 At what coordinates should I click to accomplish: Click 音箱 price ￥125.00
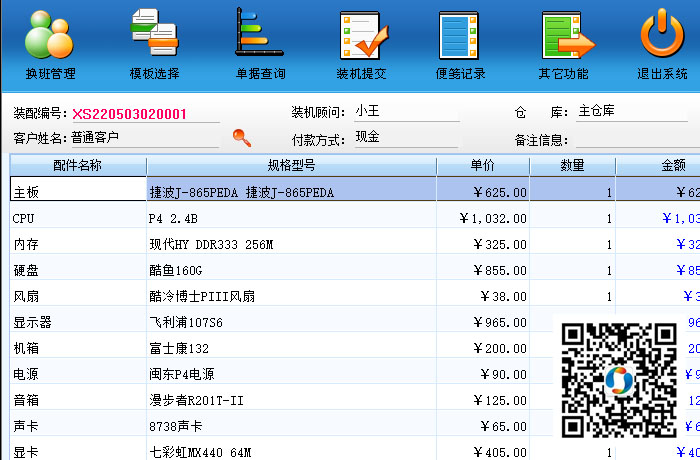[x=483, y=396]
